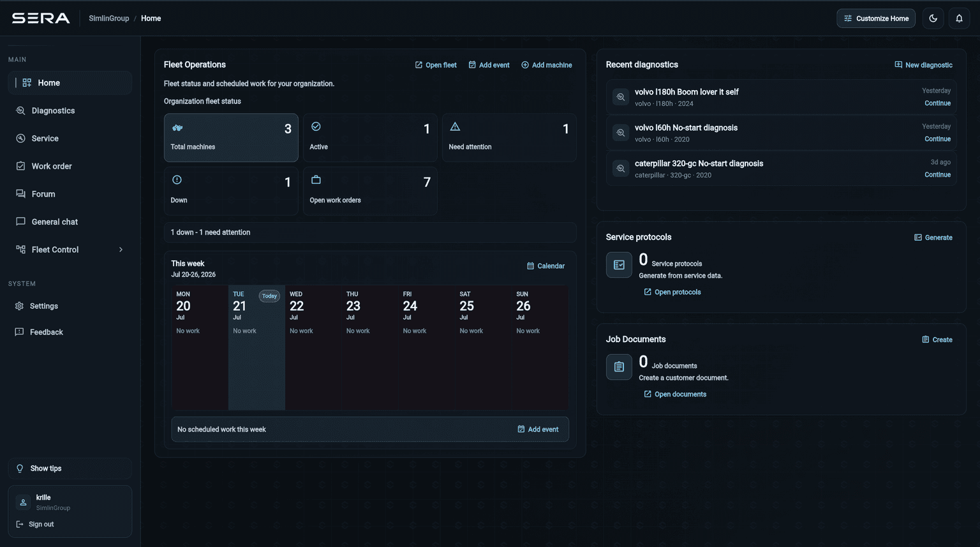The image size is (980, 547).
Task: Open notifications bell icon
Action: point(959,19)
